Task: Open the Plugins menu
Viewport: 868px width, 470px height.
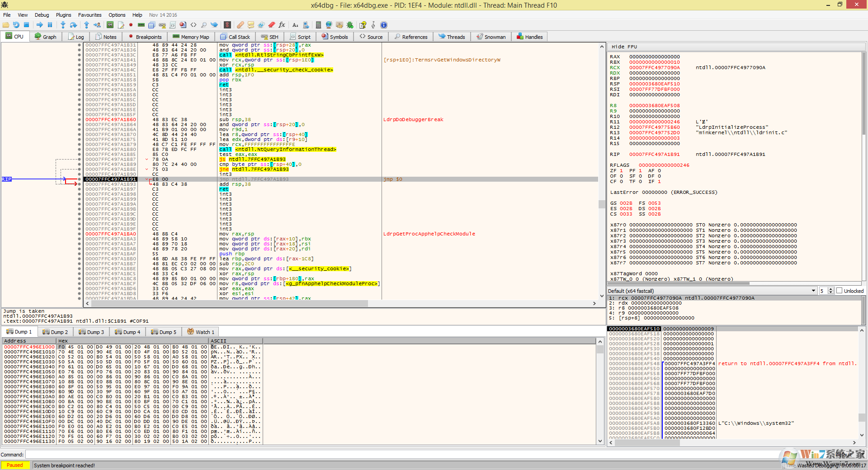Action: [63, 15]
